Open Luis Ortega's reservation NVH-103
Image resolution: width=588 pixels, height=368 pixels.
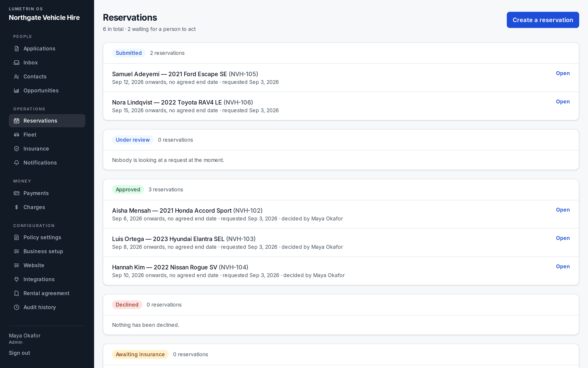coord(563,238)
